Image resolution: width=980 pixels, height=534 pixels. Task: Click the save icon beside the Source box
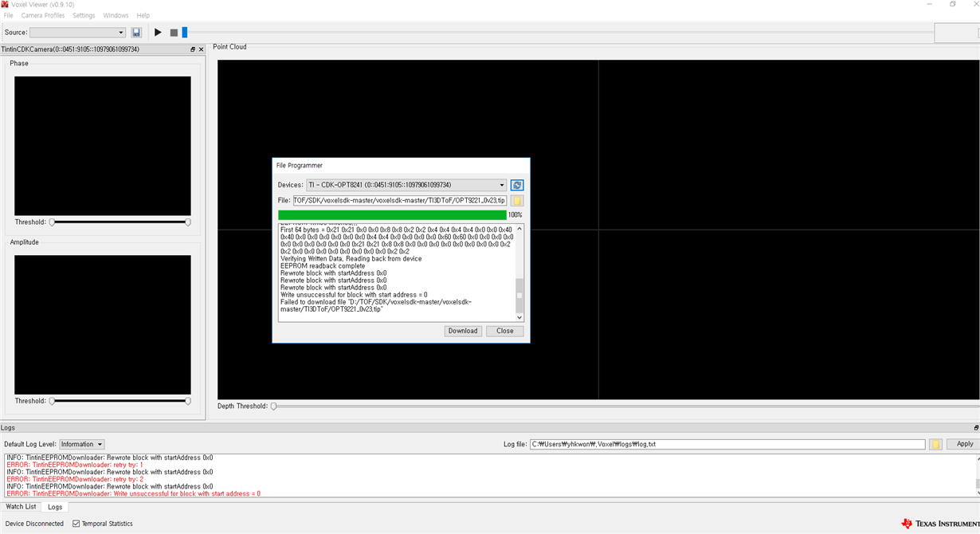click(x=136, y=33)
